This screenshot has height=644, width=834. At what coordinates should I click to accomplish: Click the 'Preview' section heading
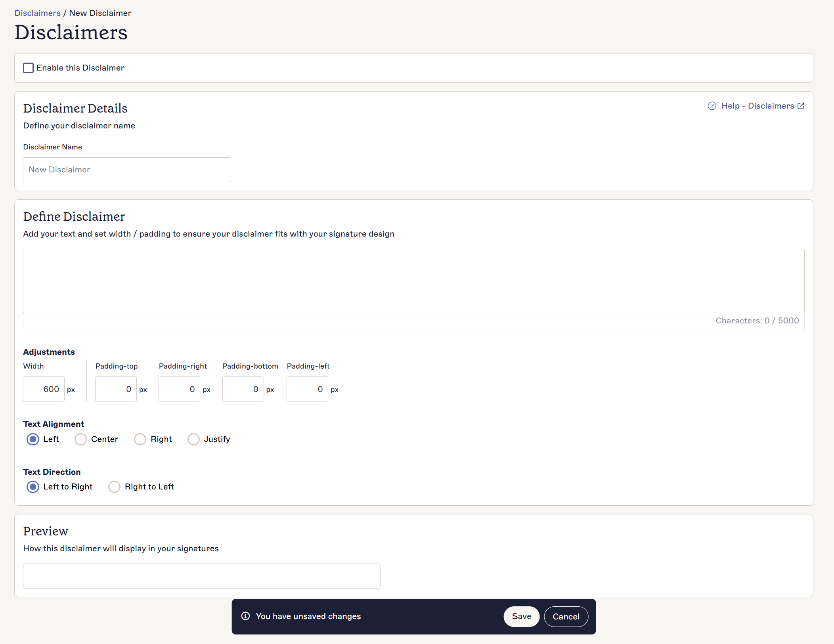point(46,531)
